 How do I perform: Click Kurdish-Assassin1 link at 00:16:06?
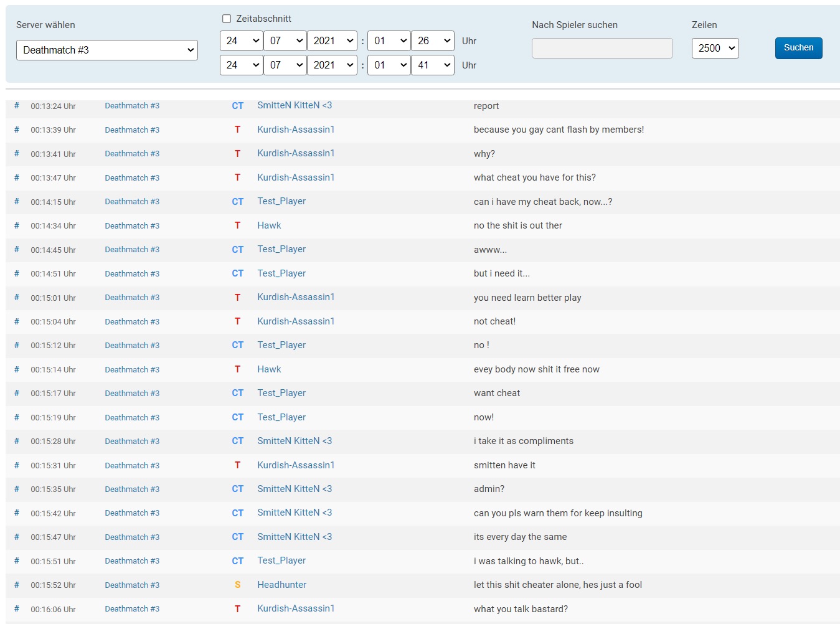point(296,608)
